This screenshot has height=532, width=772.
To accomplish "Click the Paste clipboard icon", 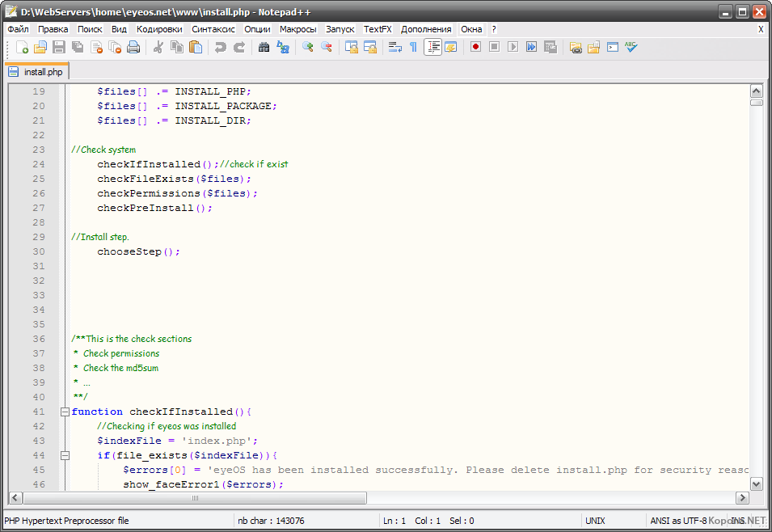I will [x=196, y=47].
